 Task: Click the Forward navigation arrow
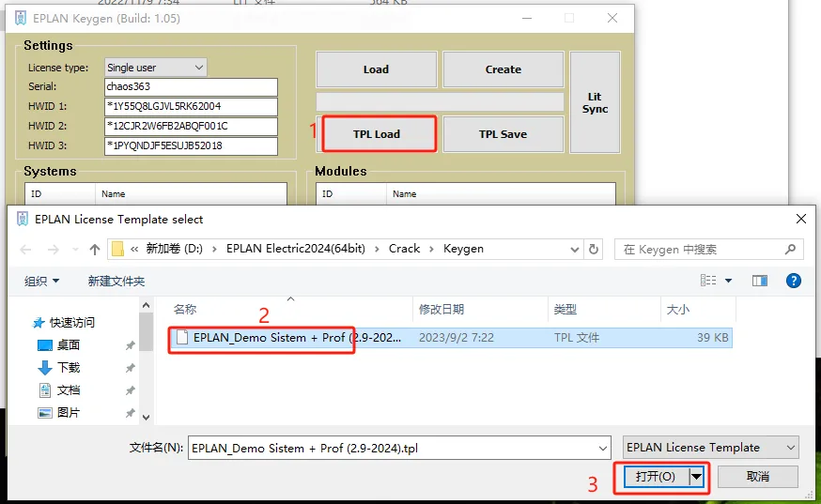53,250
